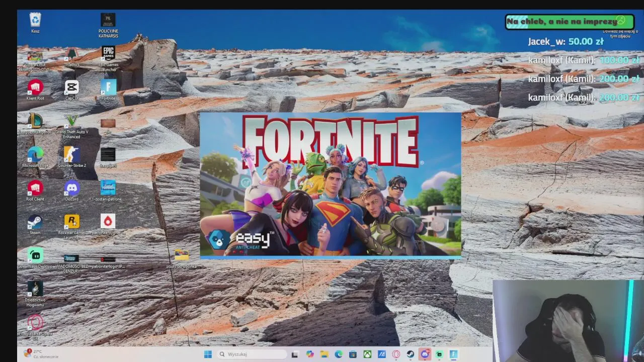Click 'Na chleb, a nie na imprezy' banner
This screenshot has height=362, width=644.
[570, 22]
